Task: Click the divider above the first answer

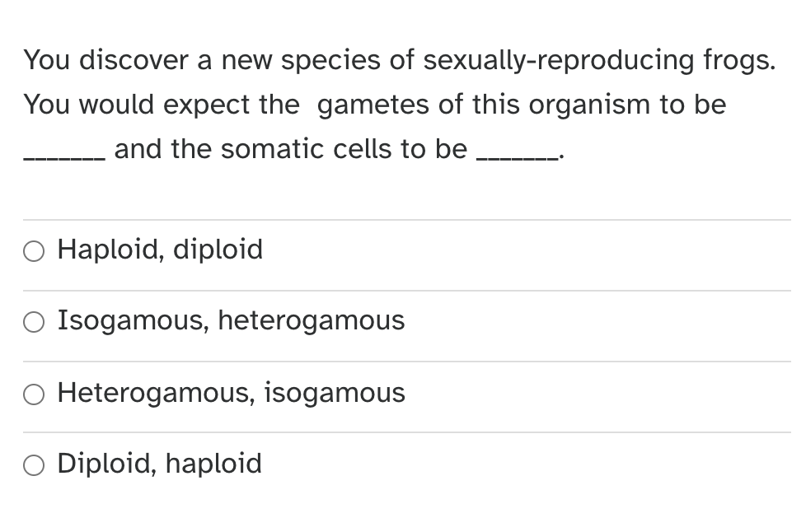Action: [404, 217]
